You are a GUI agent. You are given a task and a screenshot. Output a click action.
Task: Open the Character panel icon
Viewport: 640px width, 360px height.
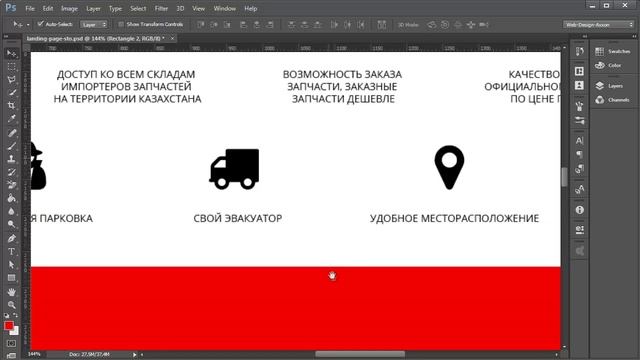(579, 140)
